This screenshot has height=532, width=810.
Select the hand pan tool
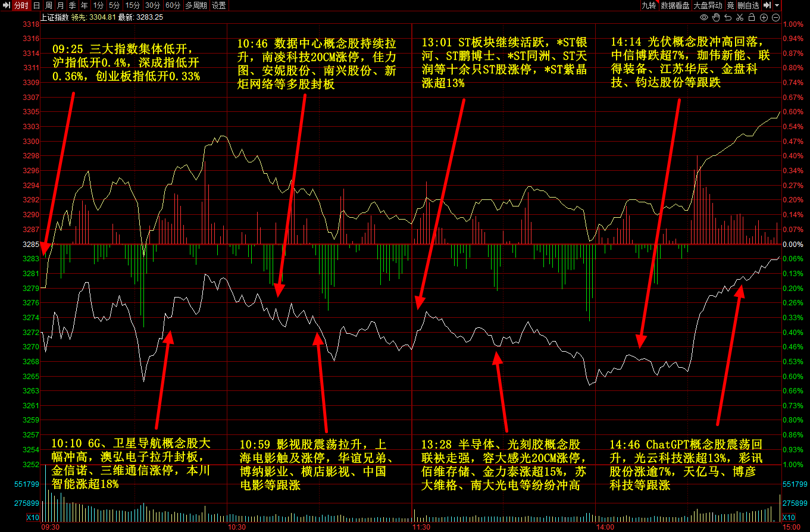tap(716, 17)
